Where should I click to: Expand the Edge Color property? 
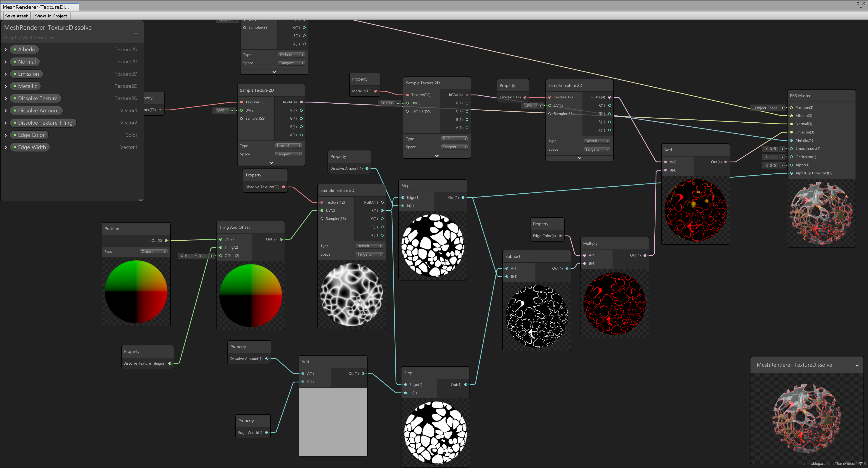point(6,135)
